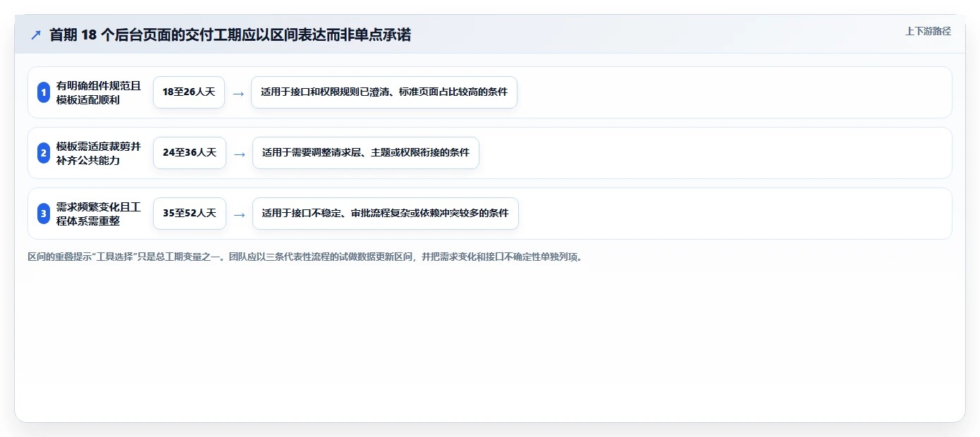Screen dimensions: 980x437
Task: Click the box 适用于需要调整请求层、主题或权限衔接
Action: tap(366, 153)
